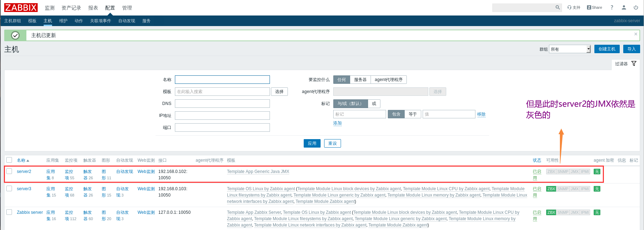This screenshot has width=644, height=230.
Task: Open server2 Web监测 link
Action: coord(146,172)
